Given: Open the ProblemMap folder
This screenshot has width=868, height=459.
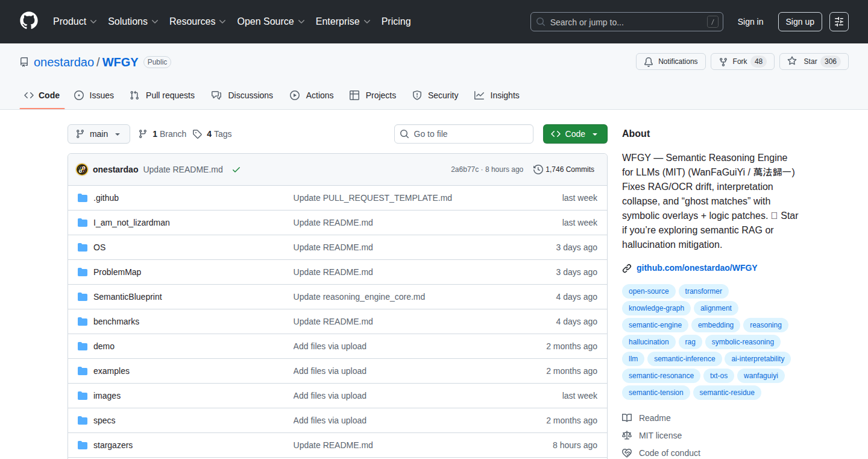Looking at the screenshot, I should (118, 272).
